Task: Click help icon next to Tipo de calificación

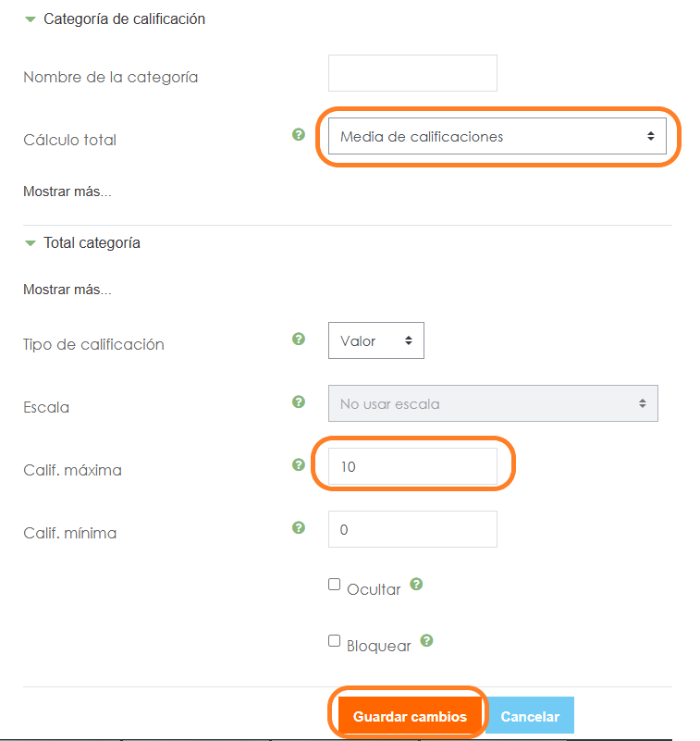Action: tap(299, 340)
